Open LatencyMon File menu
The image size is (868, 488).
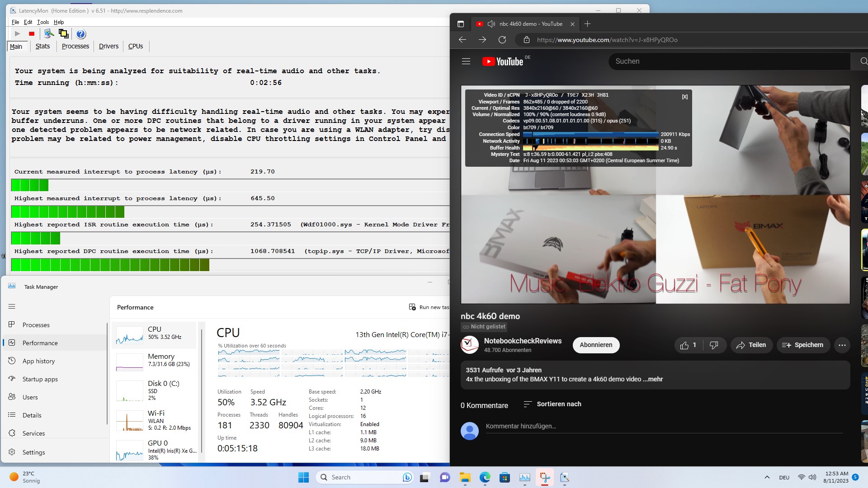[x=15, y=22]
